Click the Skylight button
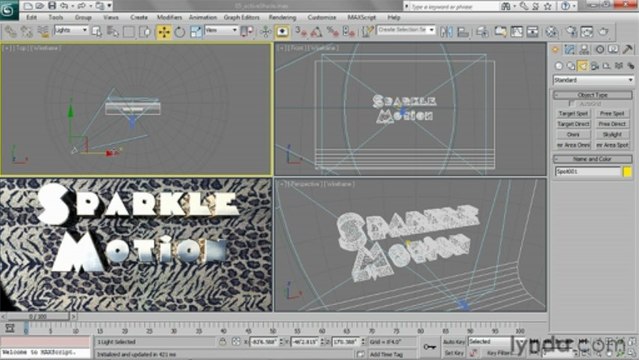Image resolution: width=639 pixels, height=360 pixels. [x=612, y=135]
